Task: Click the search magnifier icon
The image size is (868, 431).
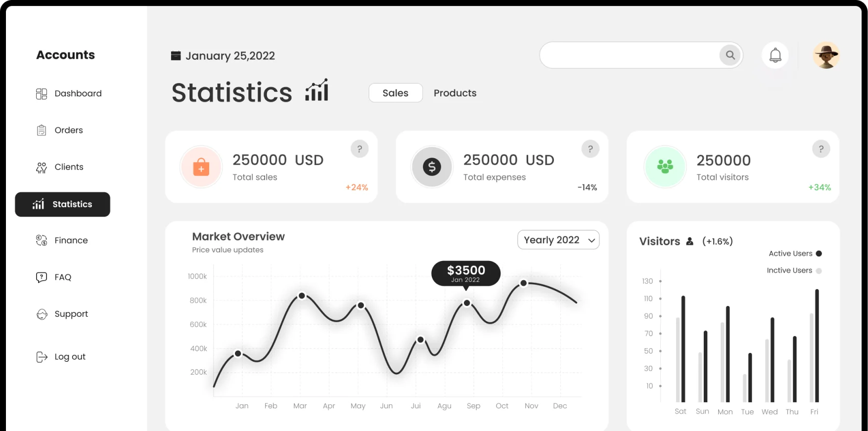Action: pyautogui.click(x=730, y=55)
